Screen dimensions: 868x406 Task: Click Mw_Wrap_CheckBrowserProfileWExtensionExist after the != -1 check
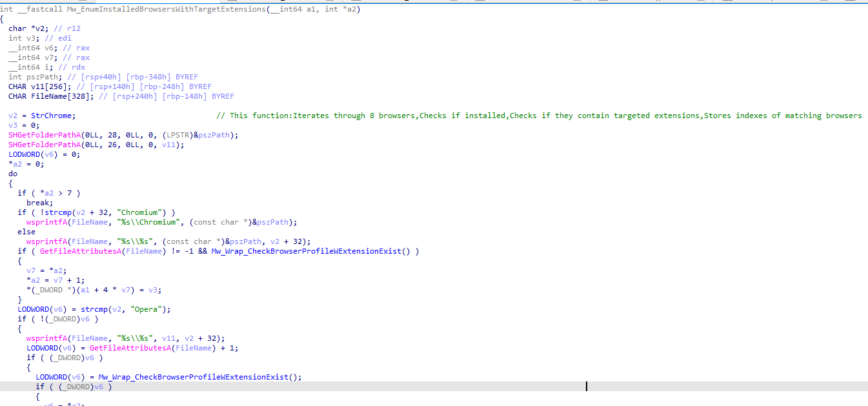(x=312, y=251)
